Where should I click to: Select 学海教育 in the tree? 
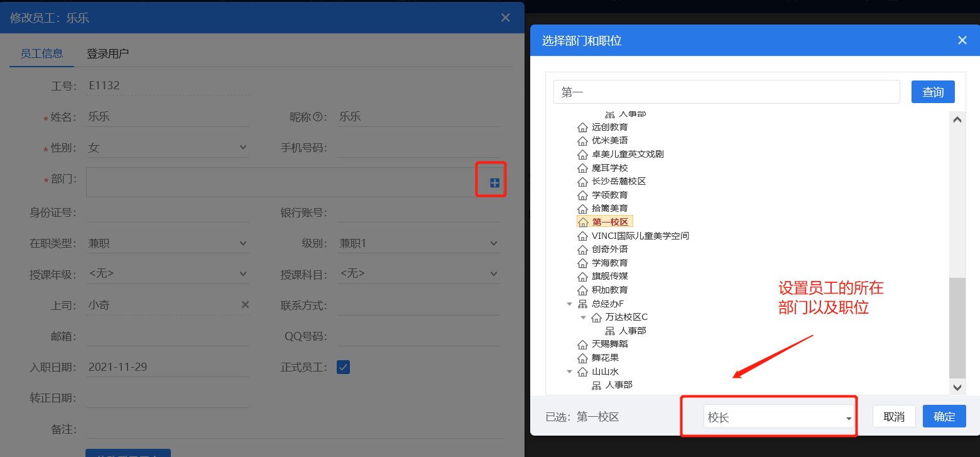[610, 263]
